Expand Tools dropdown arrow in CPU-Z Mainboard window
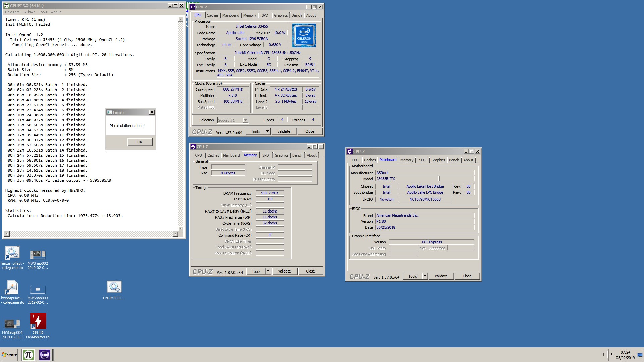The height and width of the screenshot is (362, 644). [425, 276]
